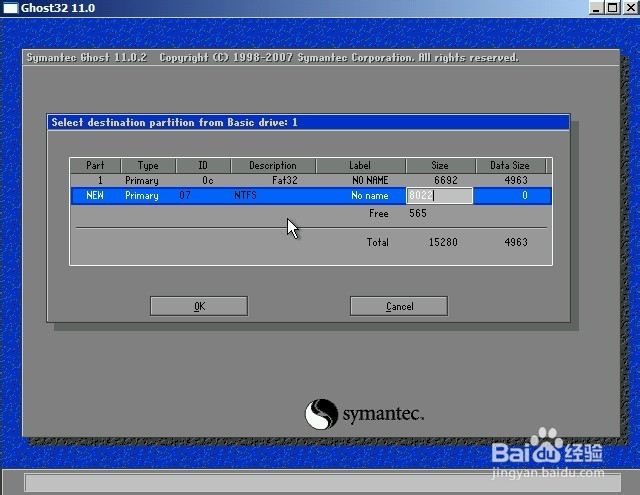Click the Type column header
This screenshot has width=640, height=495.
(148, 166)
